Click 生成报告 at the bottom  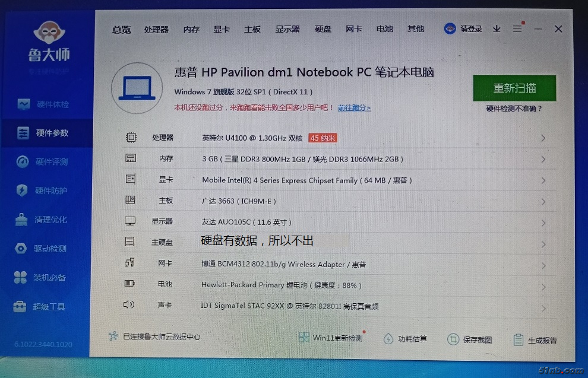[x=536, y=340]
